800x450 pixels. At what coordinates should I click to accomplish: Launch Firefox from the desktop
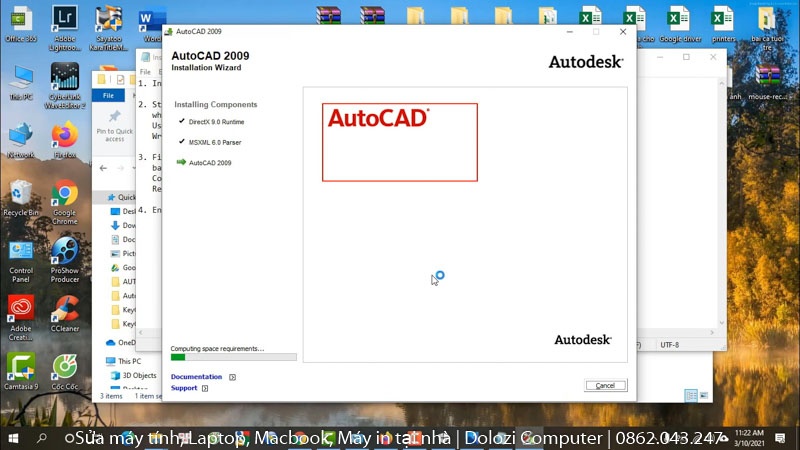[x=65, y=140]
